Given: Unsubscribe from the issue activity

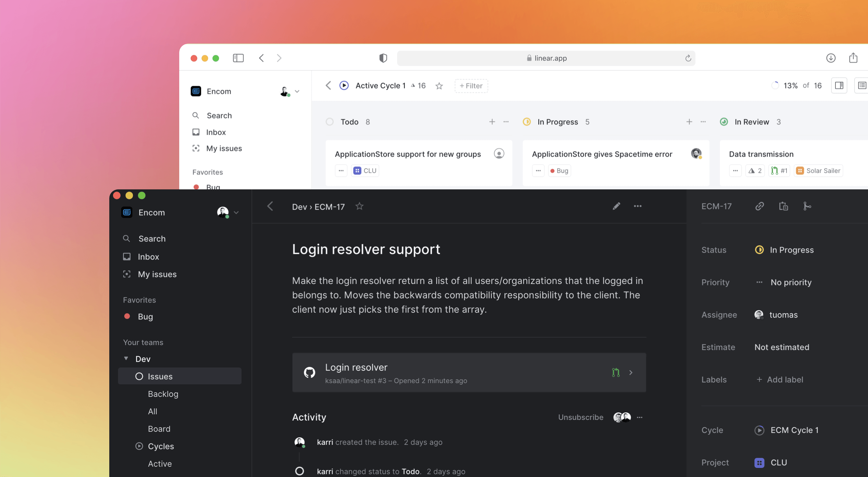Looking at the screenshot, I should click(580, 417).
